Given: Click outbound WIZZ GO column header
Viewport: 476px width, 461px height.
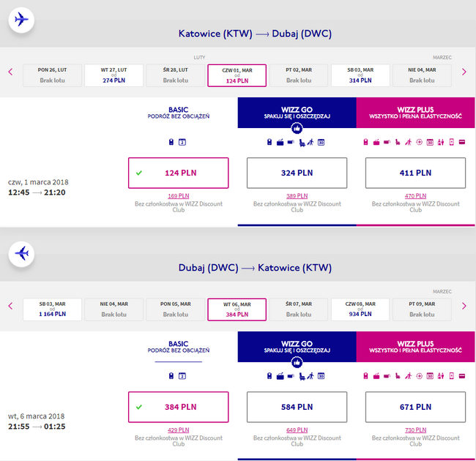Looking at the screenshot, I should (297, 113).
